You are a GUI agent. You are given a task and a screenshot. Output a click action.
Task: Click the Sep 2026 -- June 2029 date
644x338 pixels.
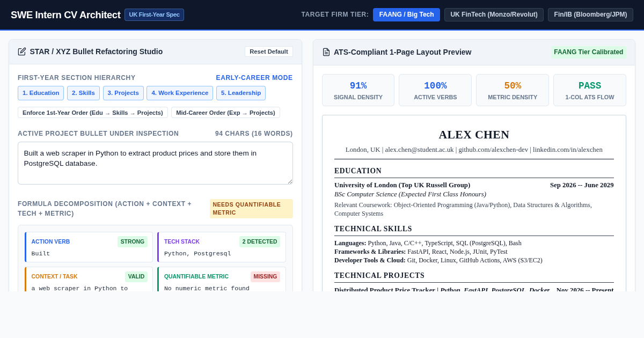click(582, 185)
